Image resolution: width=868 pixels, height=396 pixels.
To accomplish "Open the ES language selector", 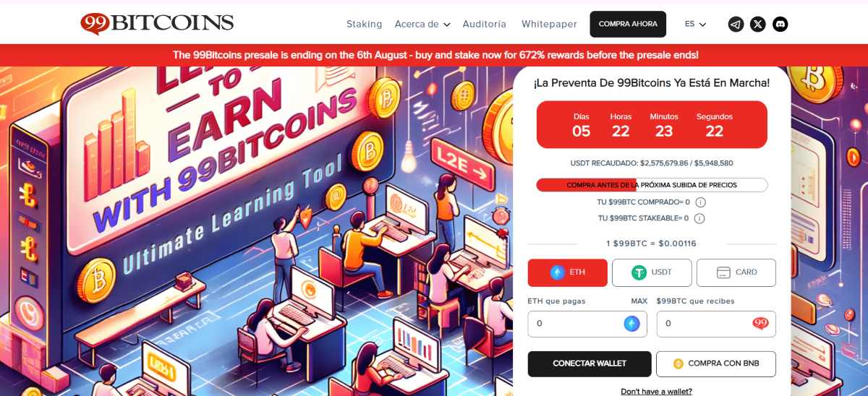I will pyautogui.click(x=696, y=24).
